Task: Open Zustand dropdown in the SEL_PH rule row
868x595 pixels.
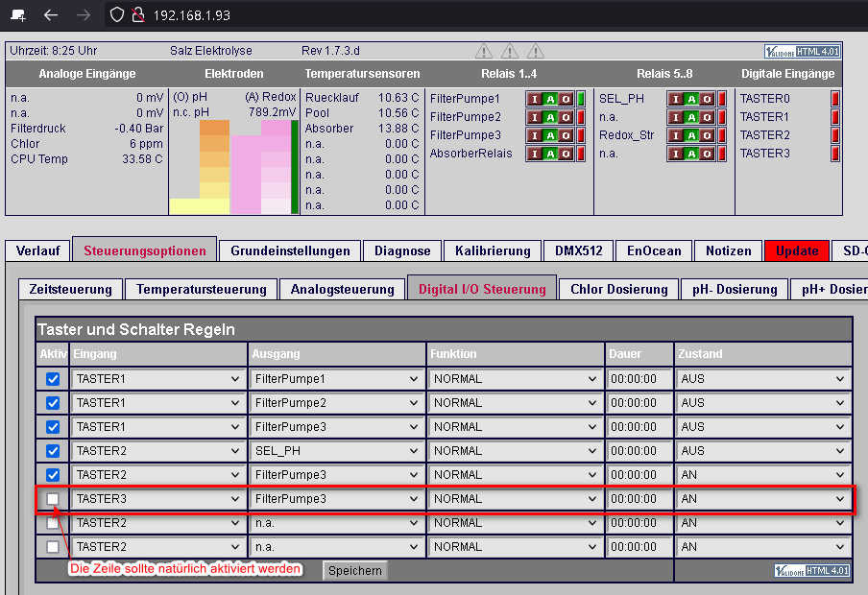Action: pos(762,451)
